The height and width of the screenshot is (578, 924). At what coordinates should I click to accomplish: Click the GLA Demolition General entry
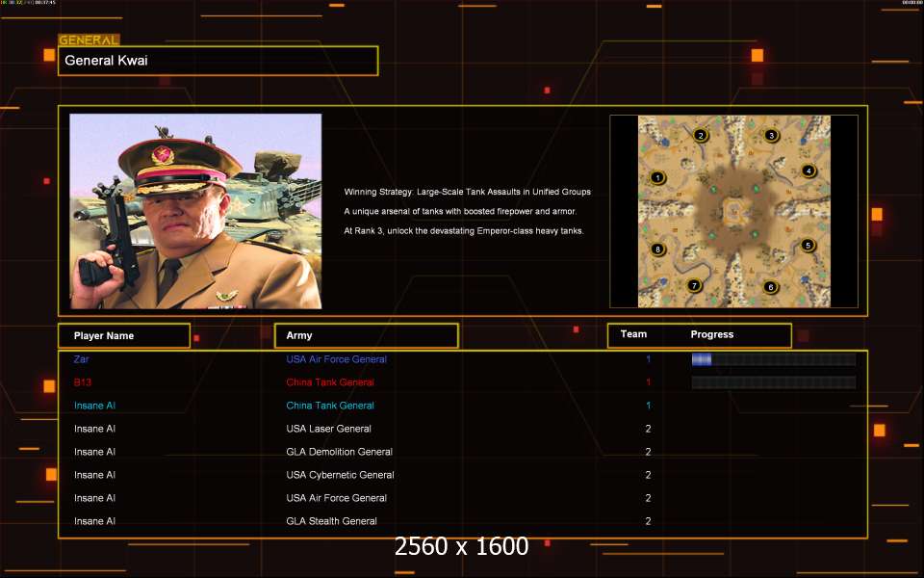point(339,452)
